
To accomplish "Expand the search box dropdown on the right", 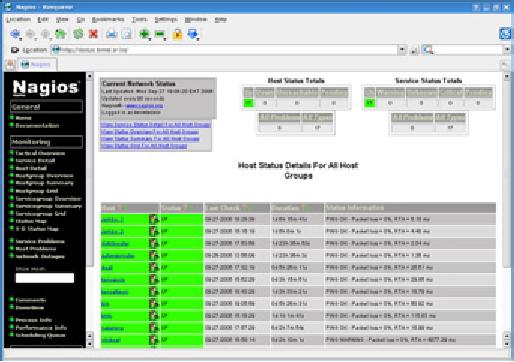I will [x=507, y=50].
